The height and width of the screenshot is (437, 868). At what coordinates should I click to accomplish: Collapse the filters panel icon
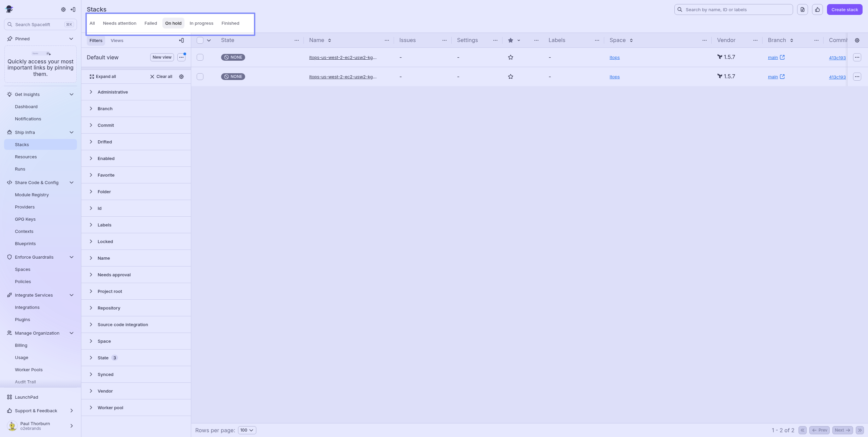[x=181, y=40]
